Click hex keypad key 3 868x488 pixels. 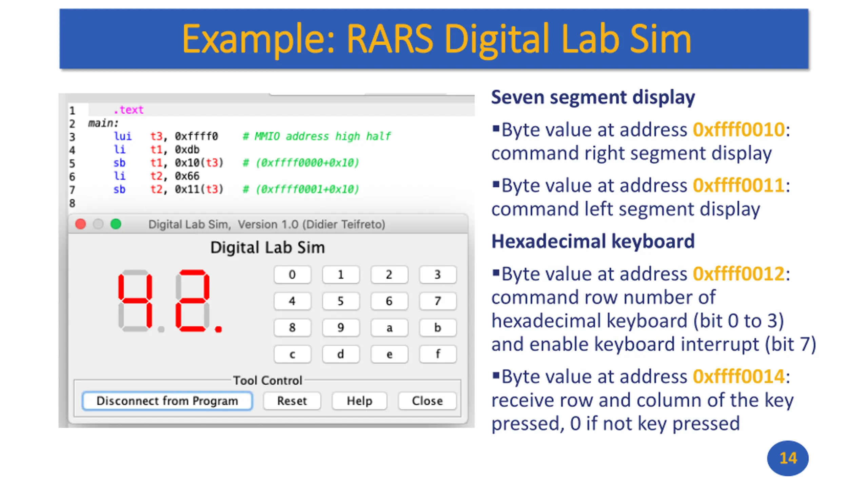(437, 274)
